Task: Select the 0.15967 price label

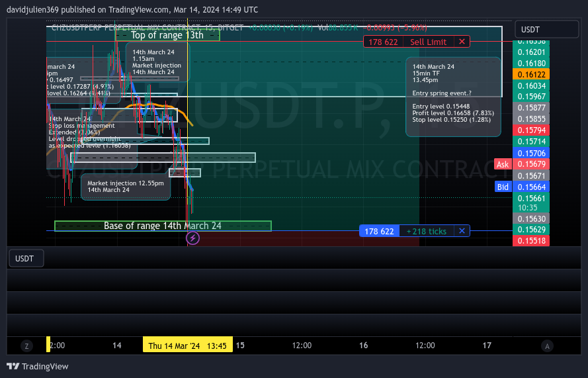Action: pyautogui.click(x=531, y=97)
